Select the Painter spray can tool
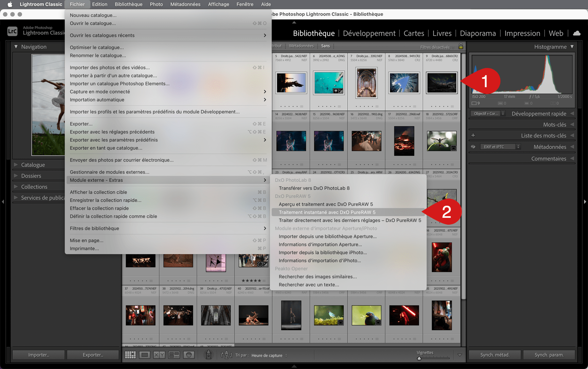Image resolution: width=588 pixels, height=369 pixels. 208,355
